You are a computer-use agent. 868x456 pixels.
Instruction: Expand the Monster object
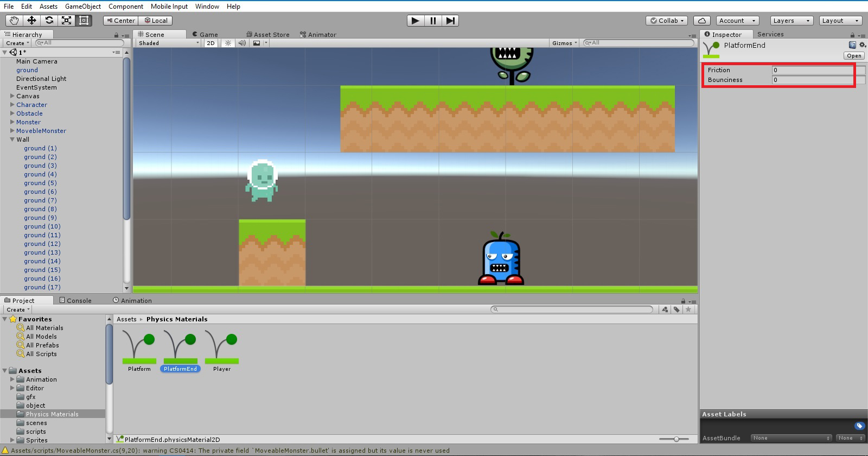click(x=12, y=122)
